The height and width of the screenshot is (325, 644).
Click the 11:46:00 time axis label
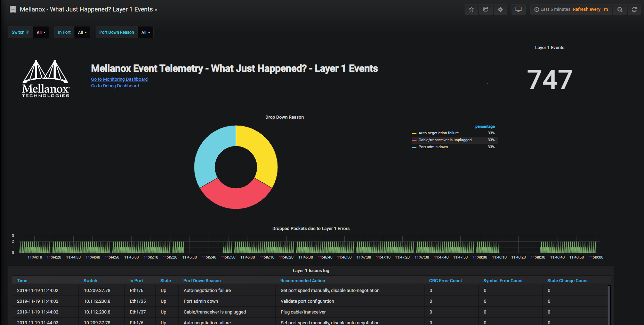(248, 257)
